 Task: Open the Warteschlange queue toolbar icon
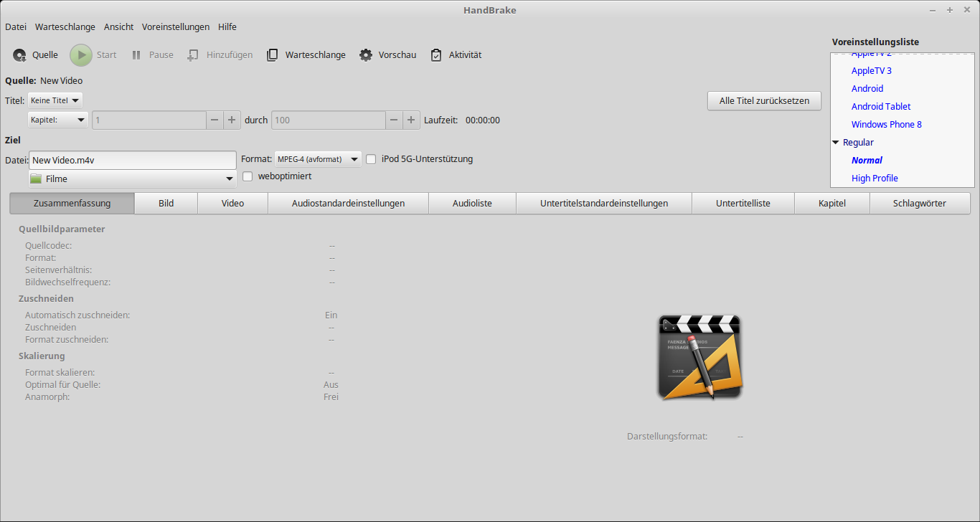(273, 55)
